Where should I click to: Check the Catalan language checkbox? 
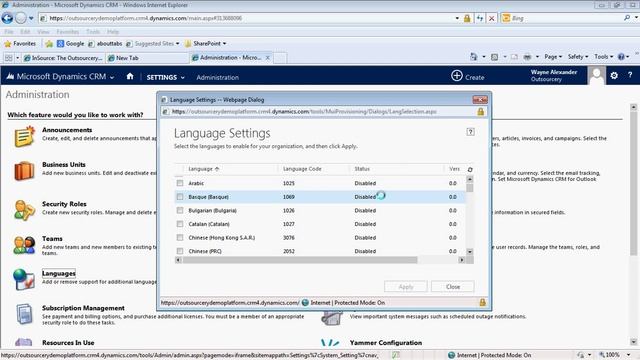pyautogui.click(x=180, y=224)
